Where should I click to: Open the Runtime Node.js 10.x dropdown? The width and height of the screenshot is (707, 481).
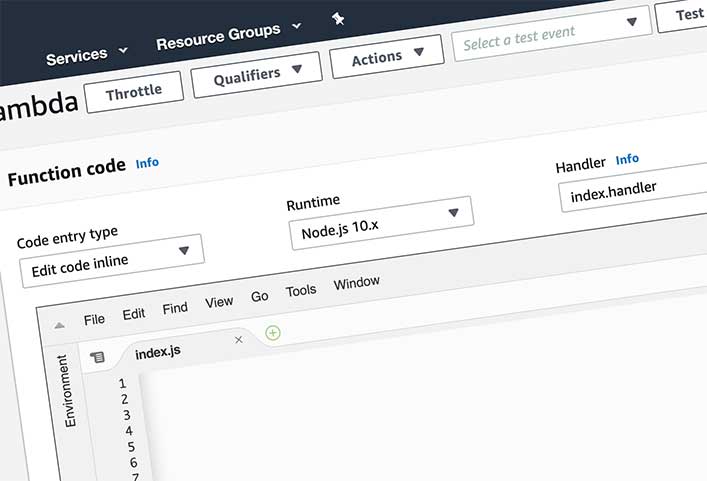point(381,223)
